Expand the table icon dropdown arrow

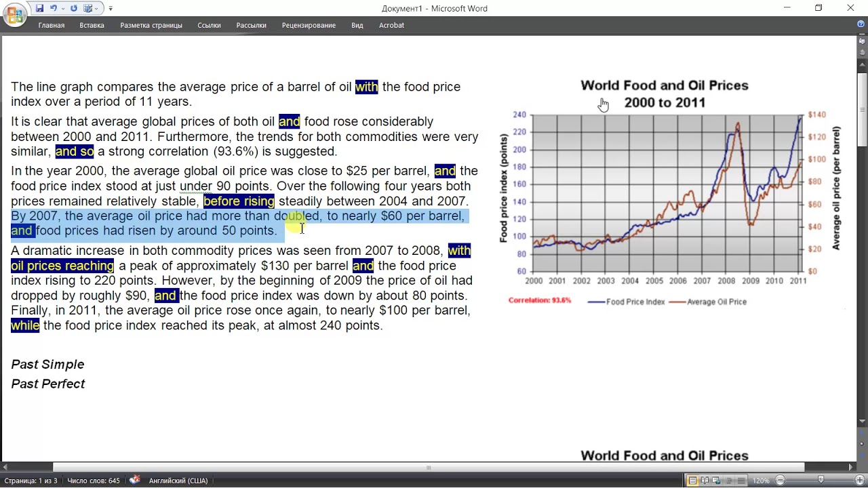point(98,8)
